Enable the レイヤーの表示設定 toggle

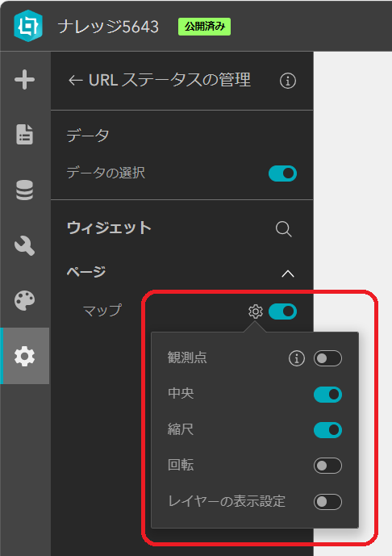pyautogui.click(x=327, y=502)
